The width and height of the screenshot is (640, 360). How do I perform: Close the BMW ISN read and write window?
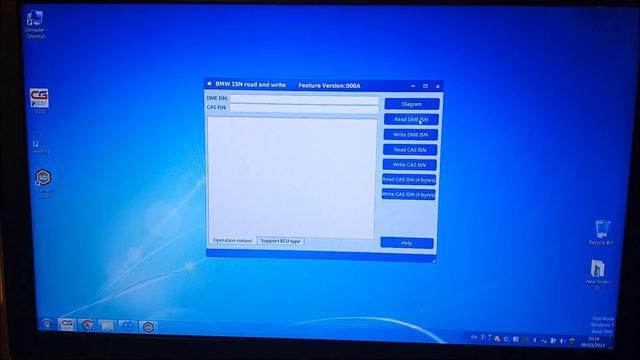[438, 87]
